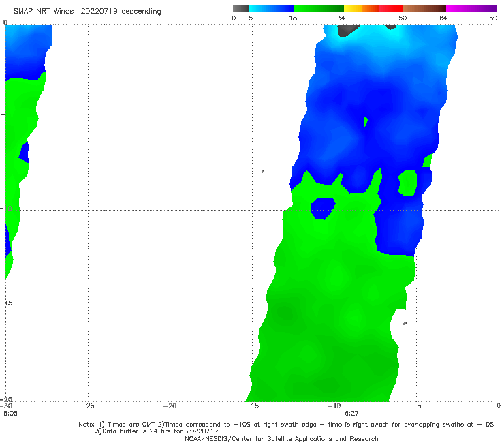Click the color bar label '50'
Viewport: 504px width, 443px height.
403,18
